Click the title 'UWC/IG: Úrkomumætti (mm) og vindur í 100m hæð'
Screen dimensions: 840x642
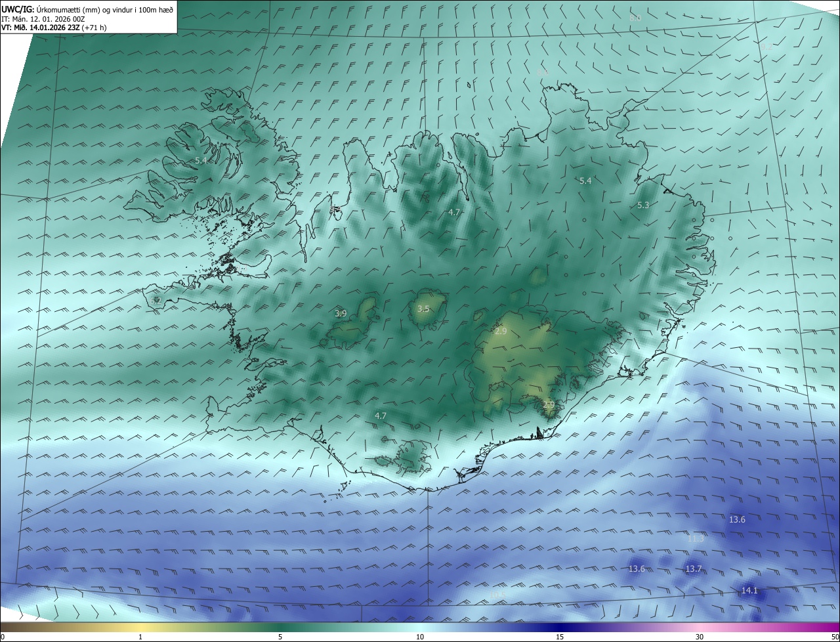pos(87,10)
